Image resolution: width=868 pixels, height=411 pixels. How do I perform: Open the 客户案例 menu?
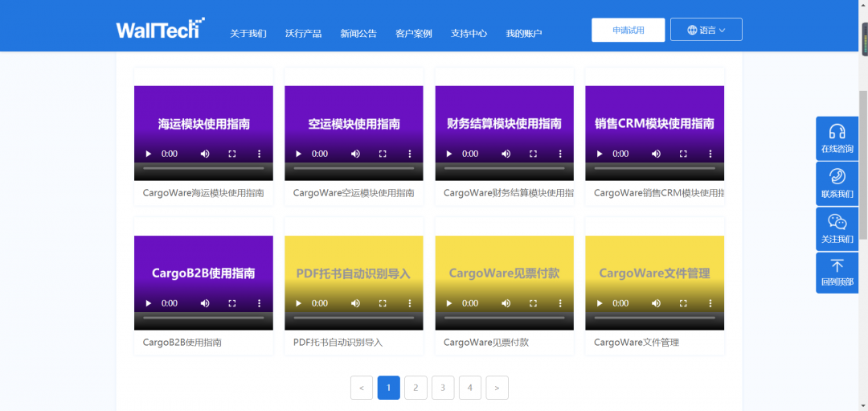tap(414, 33)
